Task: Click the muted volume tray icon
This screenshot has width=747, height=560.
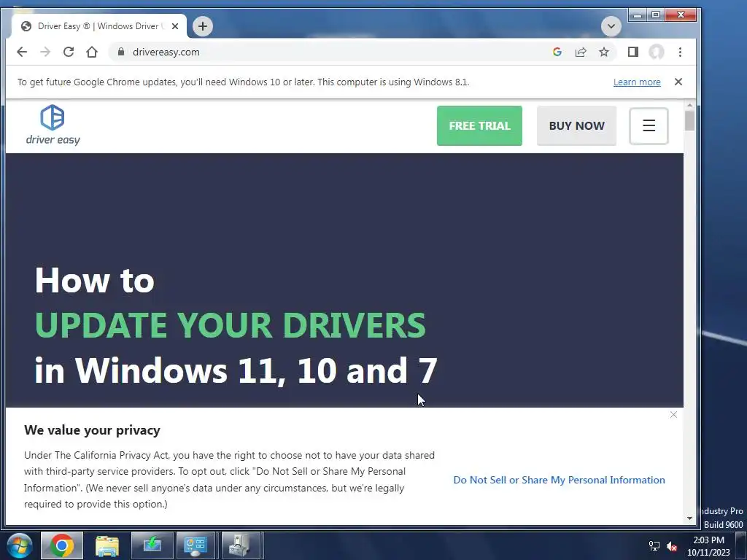Action: tap(672, 546)
